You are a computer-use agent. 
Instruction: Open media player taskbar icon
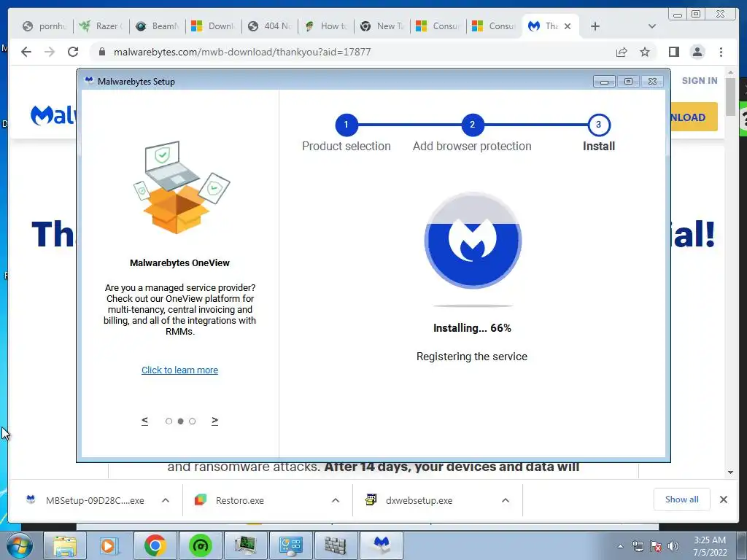click(x=109, y=545)
